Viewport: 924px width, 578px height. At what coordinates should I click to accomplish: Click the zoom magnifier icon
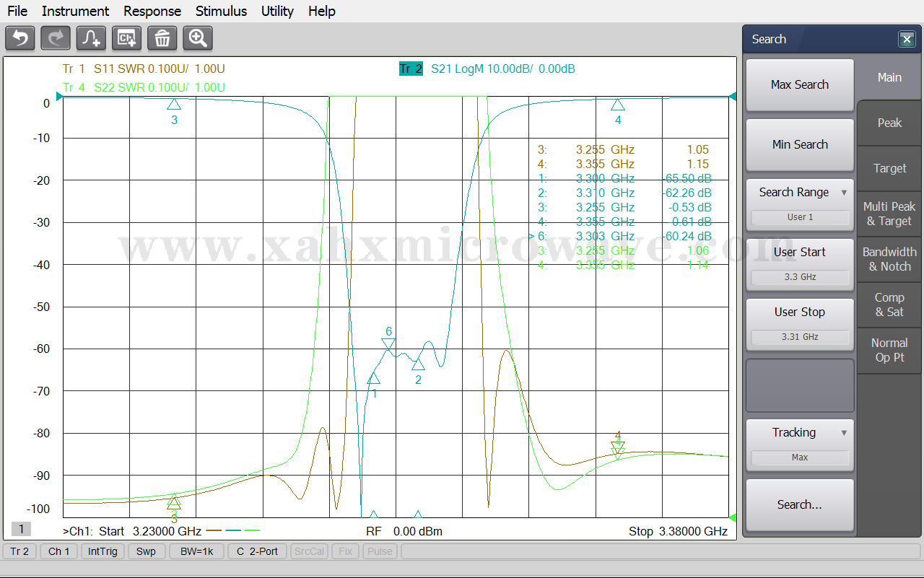[197, 38]
